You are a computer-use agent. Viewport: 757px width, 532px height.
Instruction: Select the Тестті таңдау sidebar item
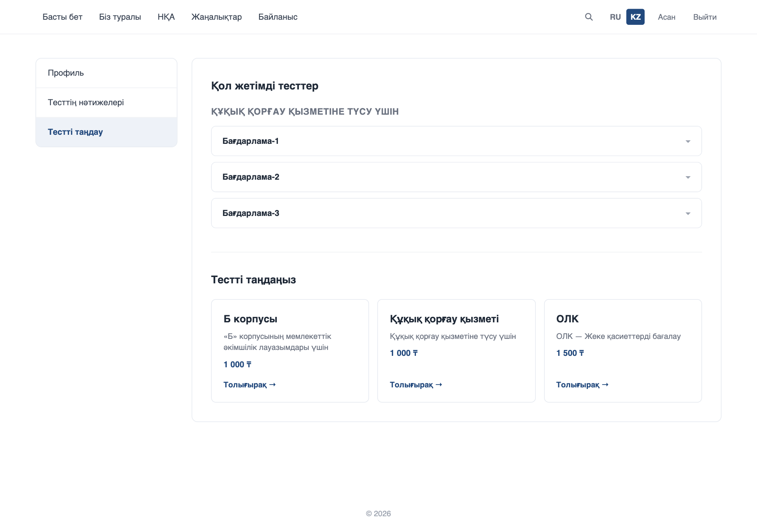[x=106, y=132]
